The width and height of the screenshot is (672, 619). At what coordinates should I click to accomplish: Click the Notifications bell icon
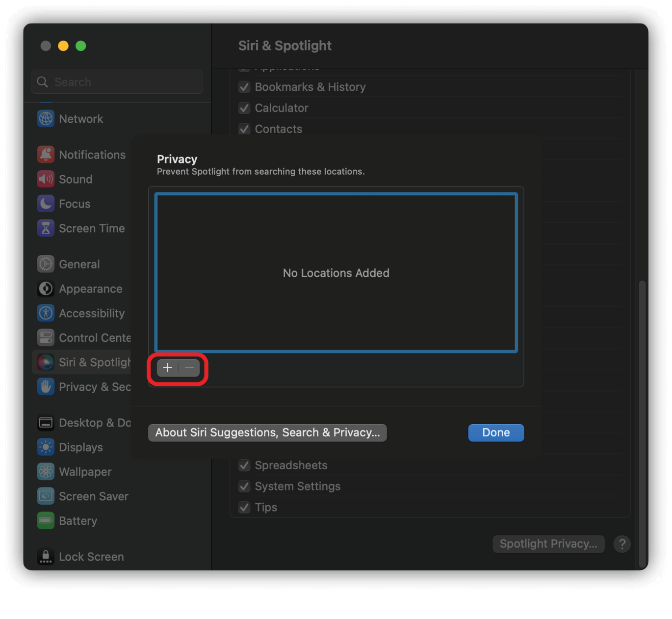[x=46, y=155]
